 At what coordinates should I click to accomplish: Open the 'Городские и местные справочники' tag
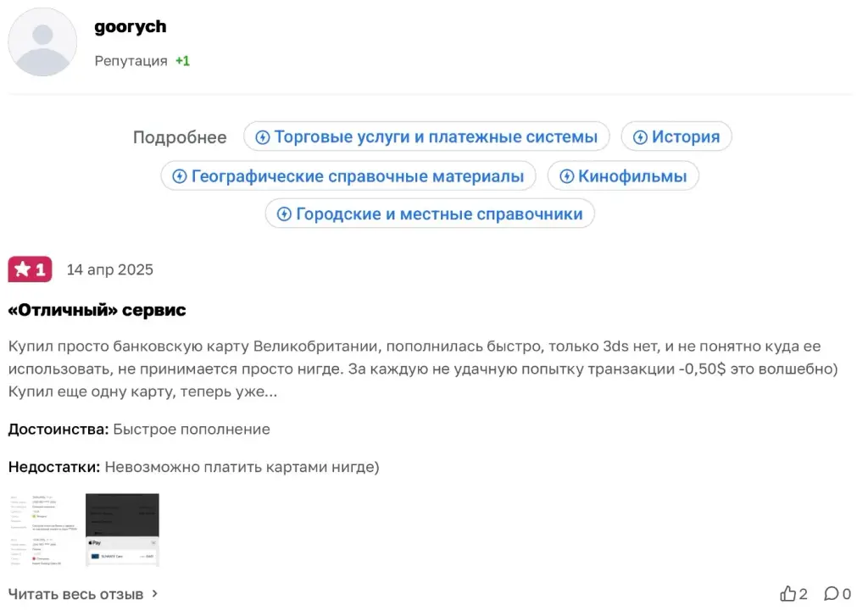(430, 214)
